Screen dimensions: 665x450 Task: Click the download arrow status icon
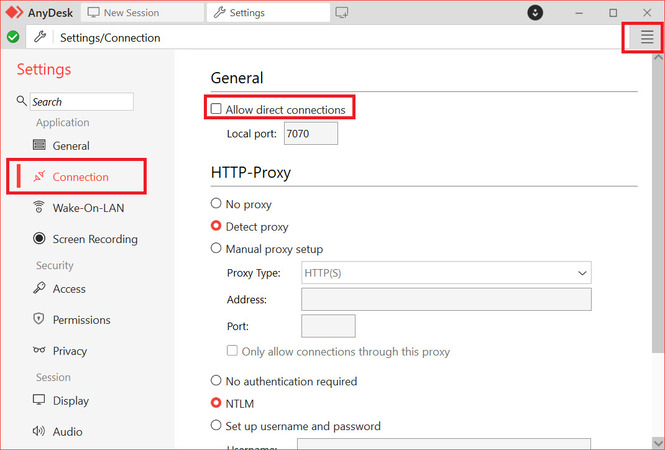535,13
